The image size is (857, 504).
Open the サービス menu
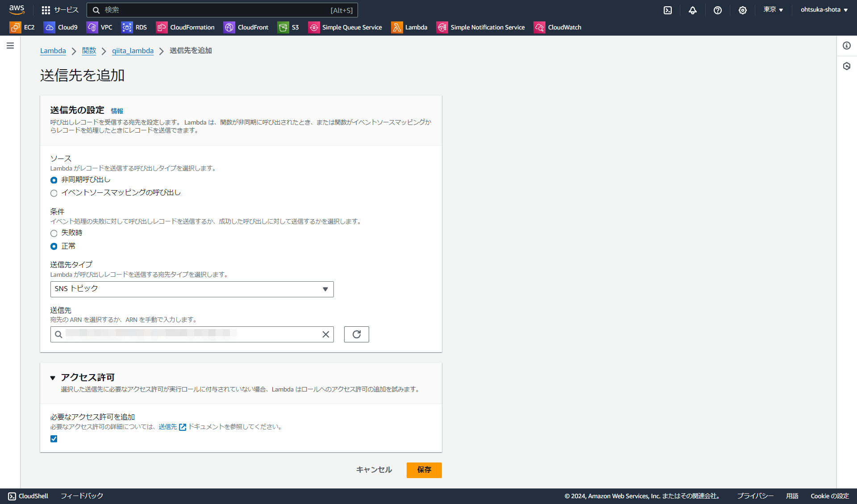tap(60, 10)
